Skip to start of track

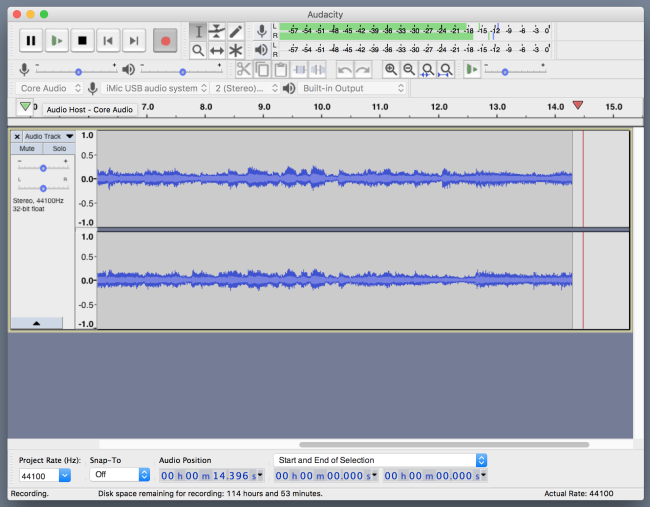point(108,41)
